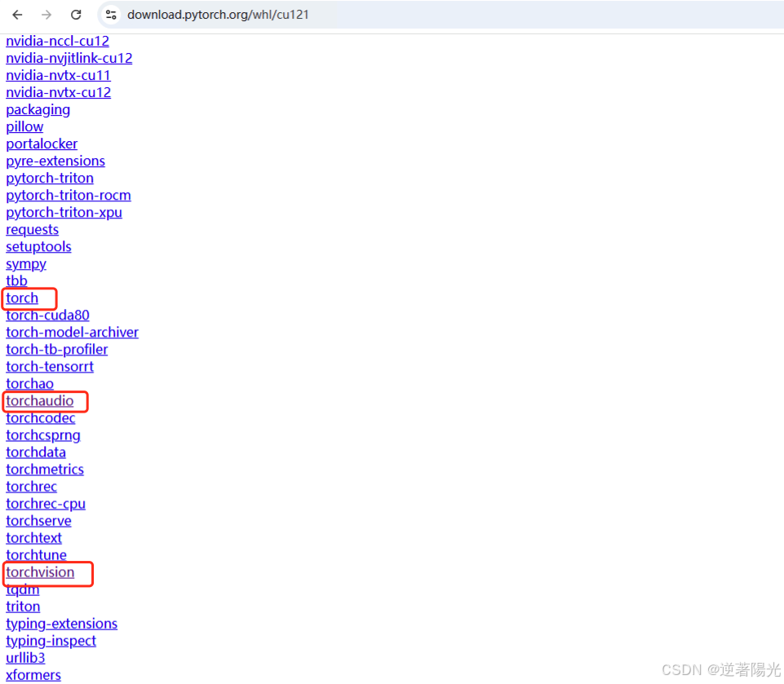Click the browser forward arrow
Image resolution: width=784 pixels, height=684 pixels.
[47, 15]
